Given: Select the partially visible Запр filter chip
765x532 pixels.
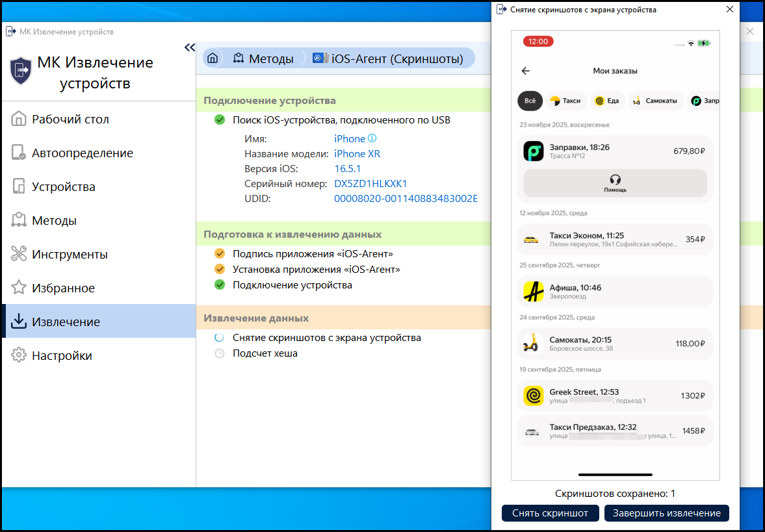Looking at the screenshot, I should (x=703, y=101).
